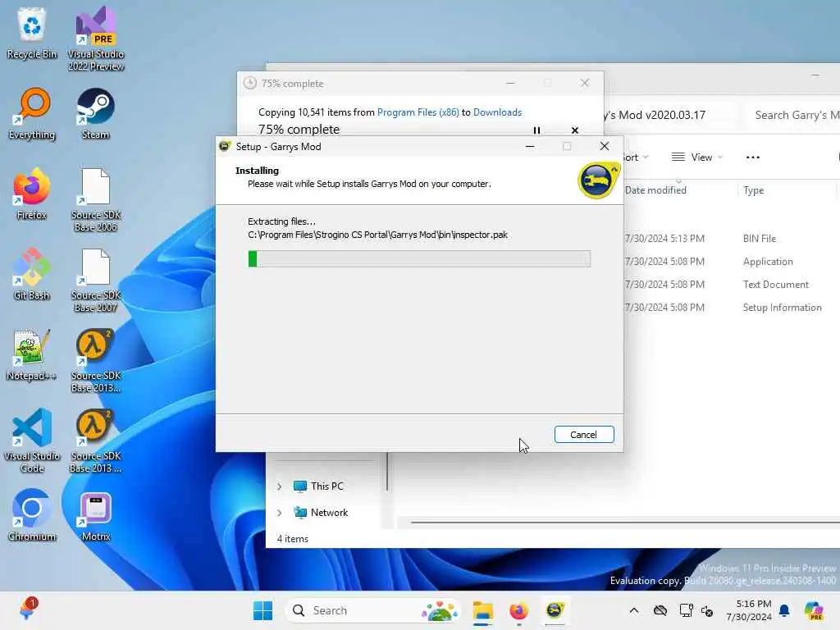Open the Windows Start menu
The height and width of the screenshot is (630, 840).
(262, 610)
